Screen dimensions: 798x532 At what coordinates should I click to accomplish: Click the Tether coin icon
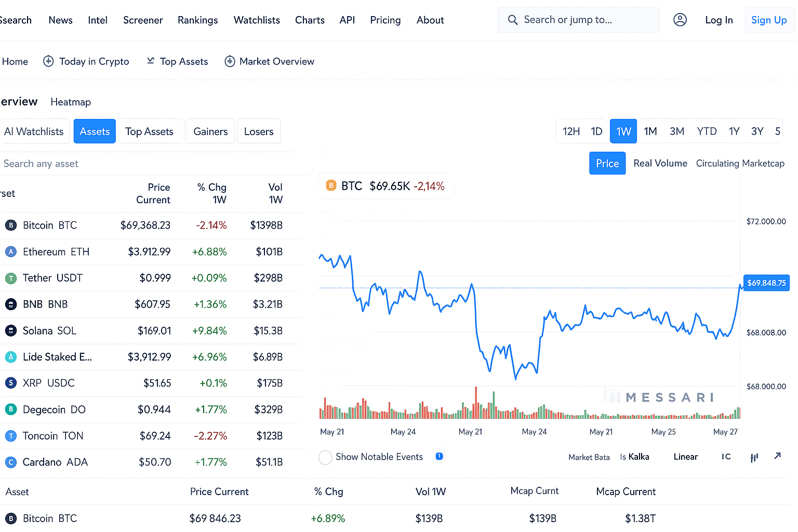11,278
